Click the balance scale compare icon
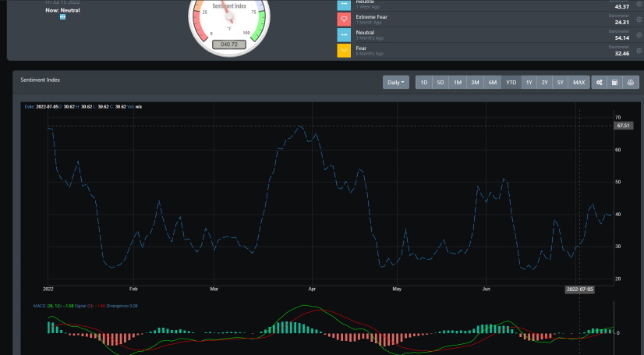 pyautogui.click(x=631, y=82)
